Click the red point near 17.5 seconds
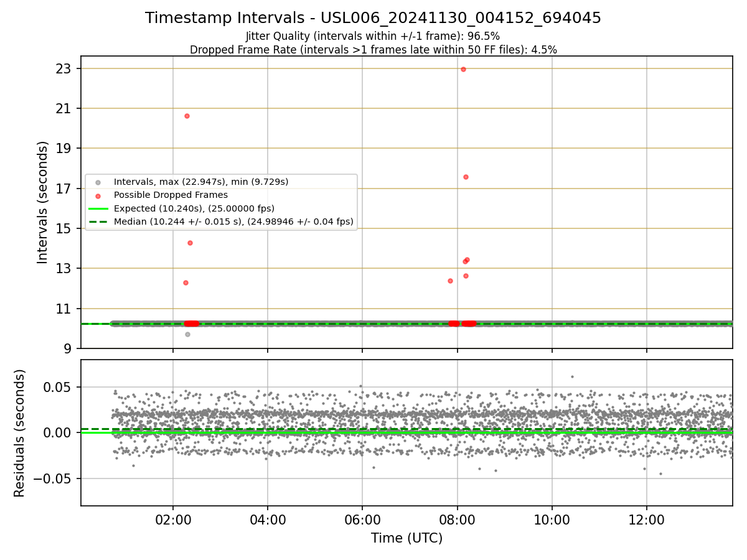This screenshot has height=560, width=747. pos(466,177)
